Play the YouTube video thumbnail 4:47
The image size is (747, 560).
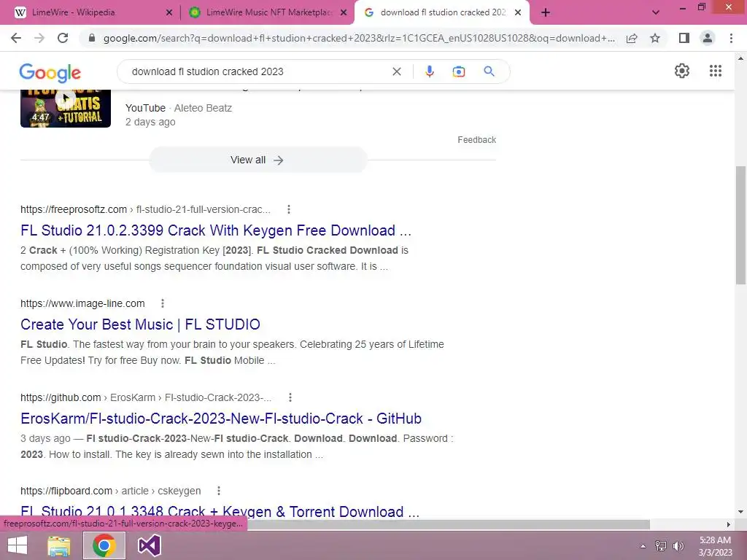click(x=66, y=109)
